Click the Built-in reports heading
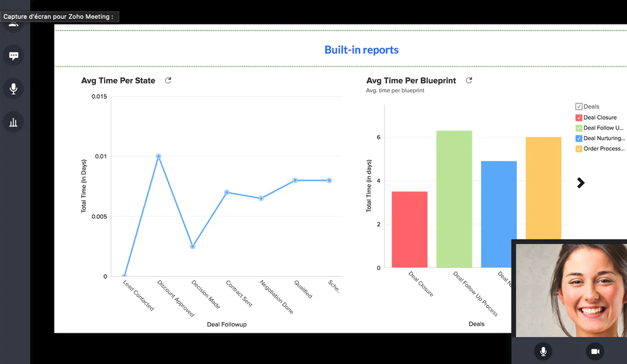The image size is (627, 364). click(361, 49)
